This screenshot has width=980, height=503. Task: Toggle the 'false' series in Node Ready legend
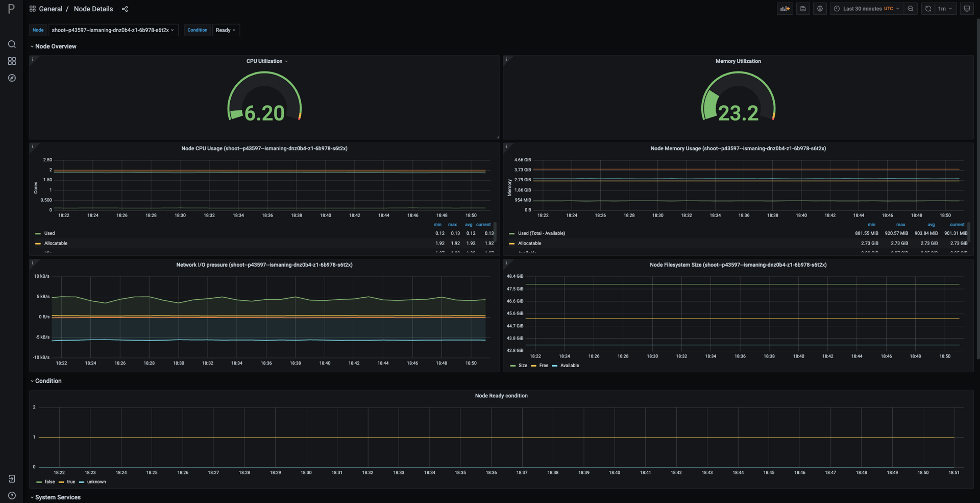click(48, 482)
